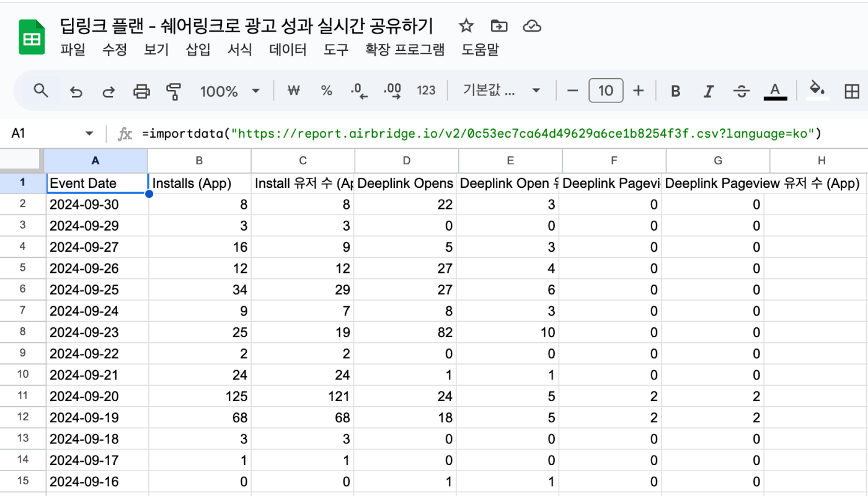This screenshot has height=496, width=868.
Task: Select the Installs (App) header cell
Action: pyautogui.click(x=200, y=183)
